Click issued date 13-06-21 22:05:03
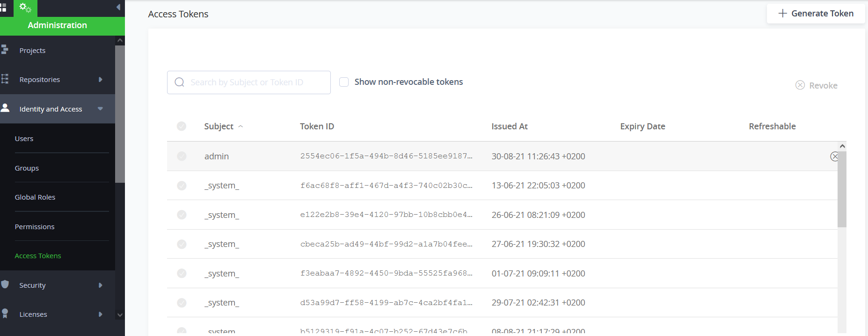 538,186
